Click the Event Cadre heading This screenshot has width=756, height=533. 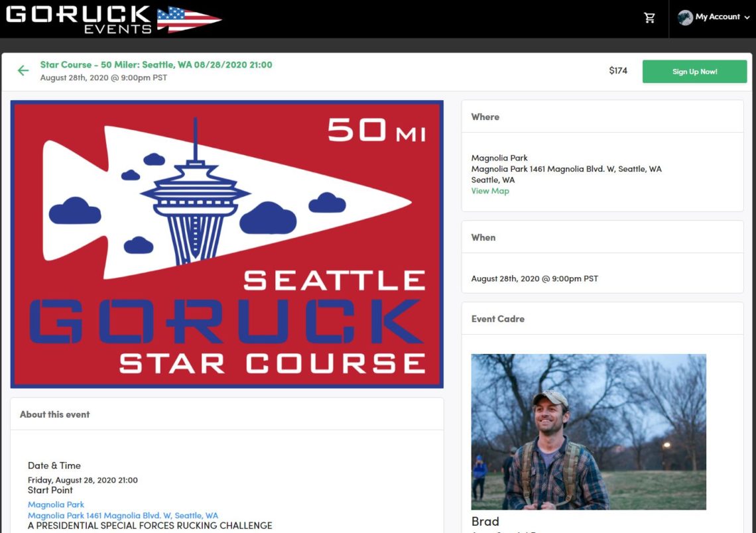pos(498,319)
